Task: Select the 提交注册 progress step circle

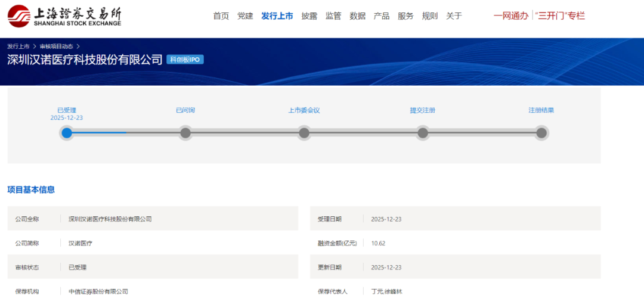Action: point(423,133)
